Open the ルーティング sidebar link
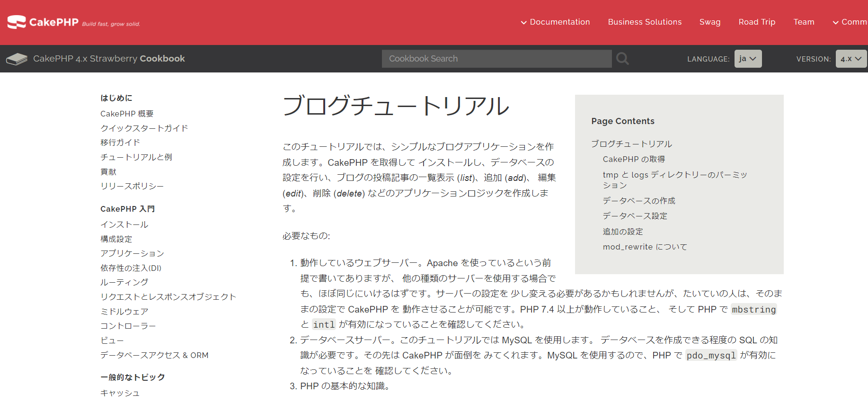The width and height of the screenshot is (868, 403). click(124, 282)
